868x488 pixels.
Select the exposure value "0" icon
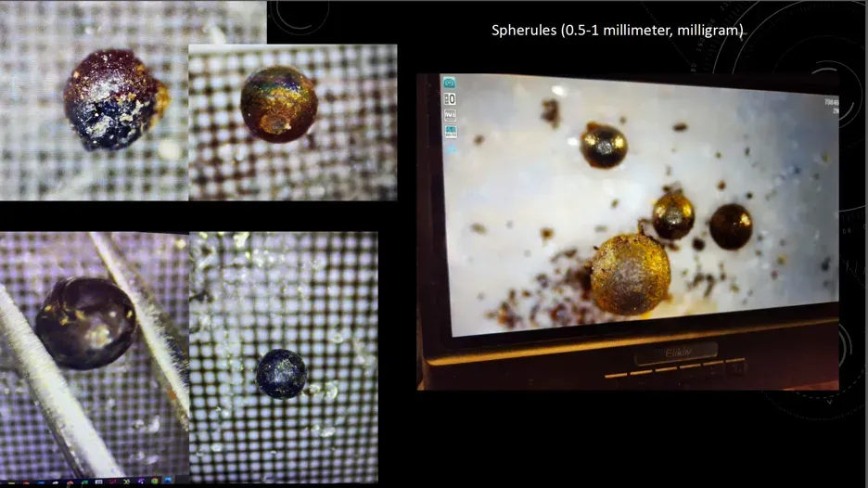(449, 98)
